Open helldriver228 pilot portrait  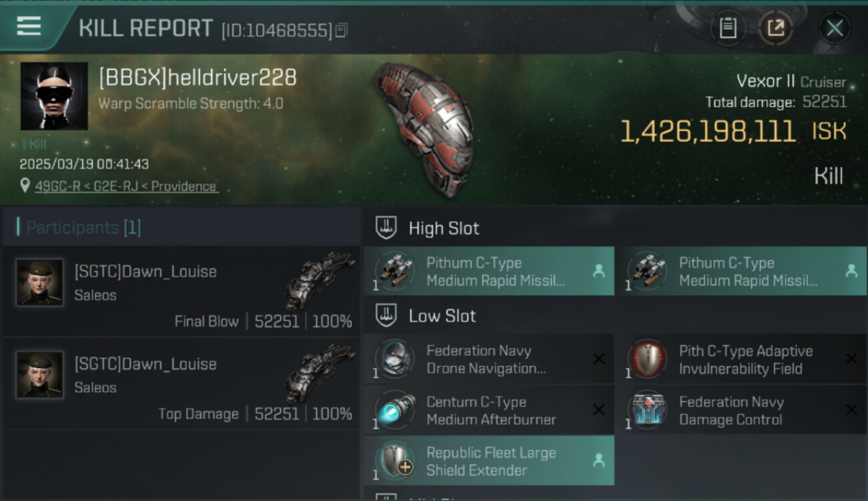click(54, 96)
